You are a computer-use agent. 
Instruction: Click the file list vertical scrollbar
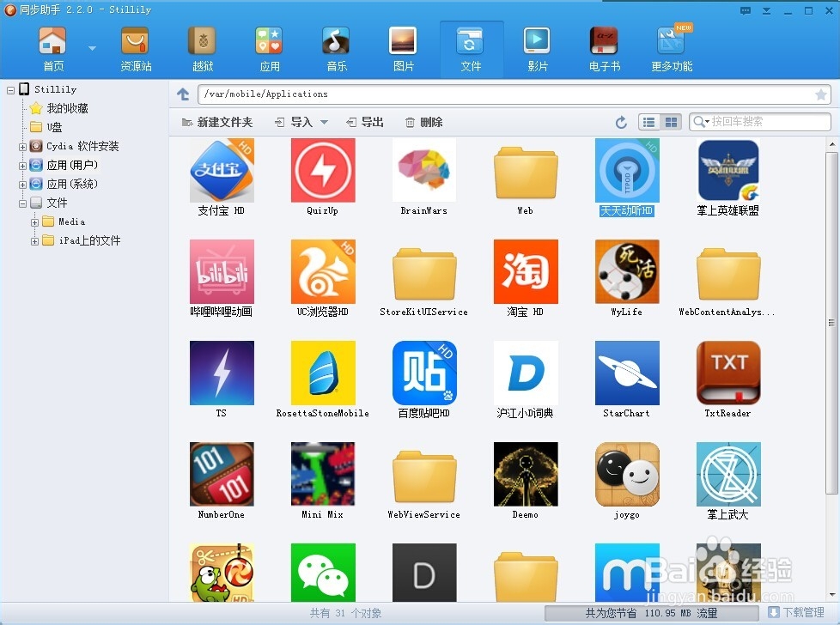click(x=831, y=323)
